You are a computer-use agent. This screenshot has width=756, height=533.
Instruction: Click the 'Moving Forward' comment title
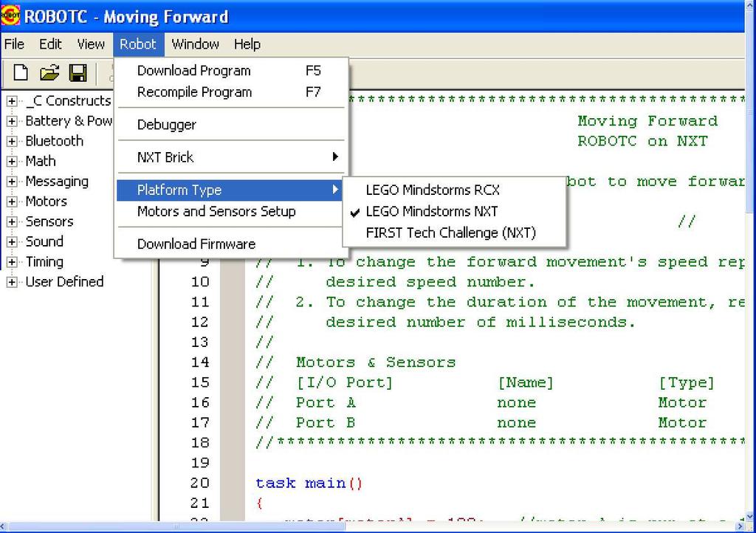pyautogui.click(x=647, y=120)
